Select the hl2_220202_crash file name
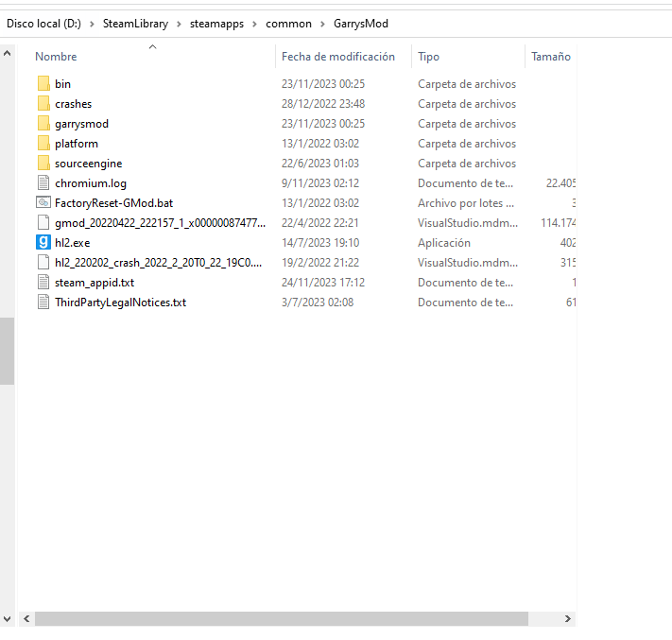672x640 pixels. [158, 263]
